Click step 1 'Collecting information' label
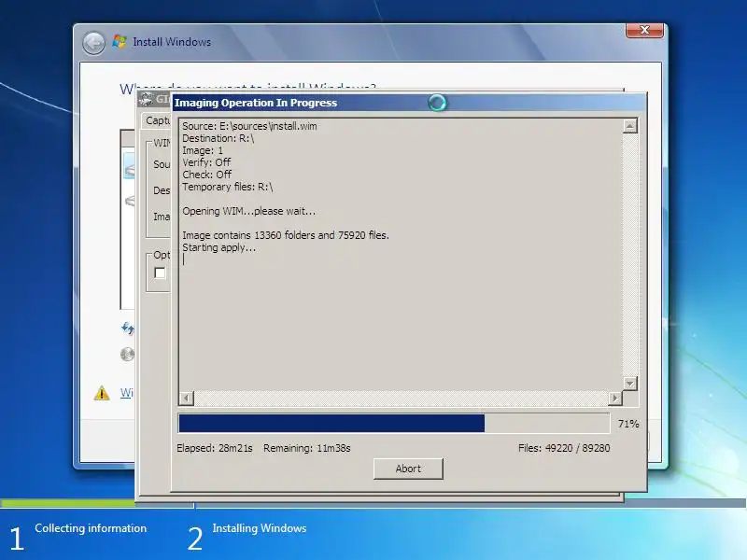 coord(91,528)
